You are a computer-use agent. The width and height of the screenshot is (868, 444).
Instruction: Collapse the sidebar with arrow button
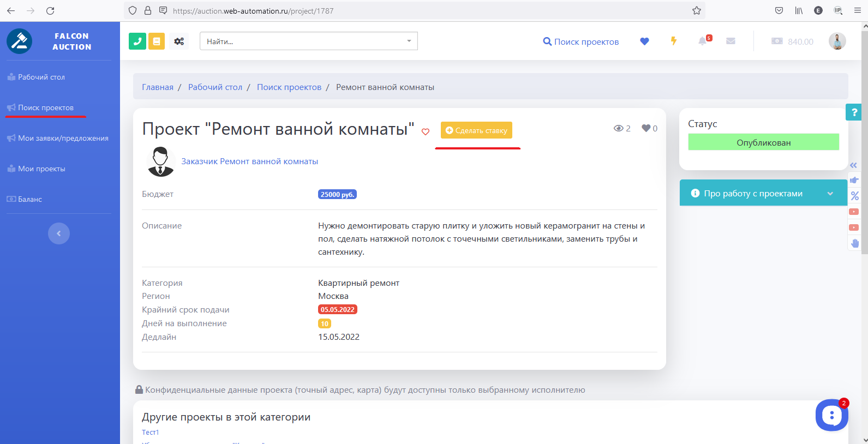point(59,233)
